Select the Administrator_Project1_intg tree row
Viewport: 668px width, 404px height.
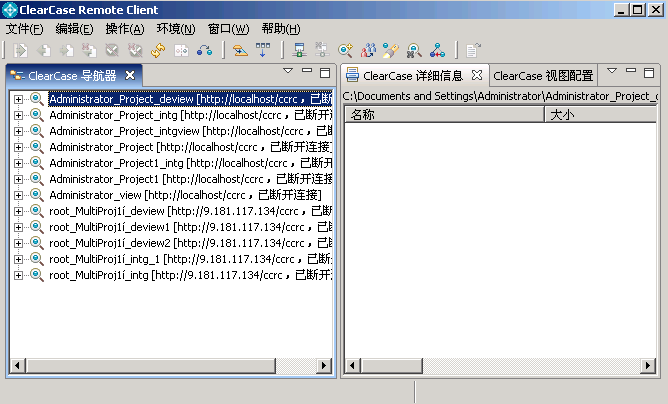[x=190, y=163]
